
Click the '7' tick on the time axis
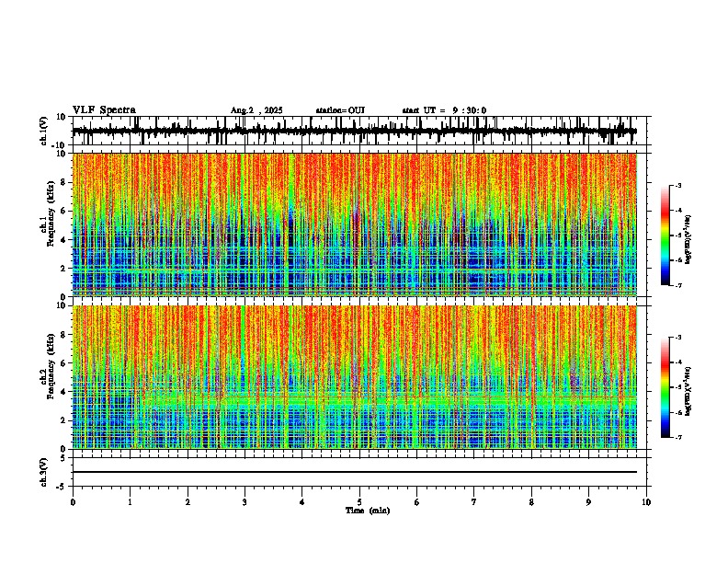474,502
